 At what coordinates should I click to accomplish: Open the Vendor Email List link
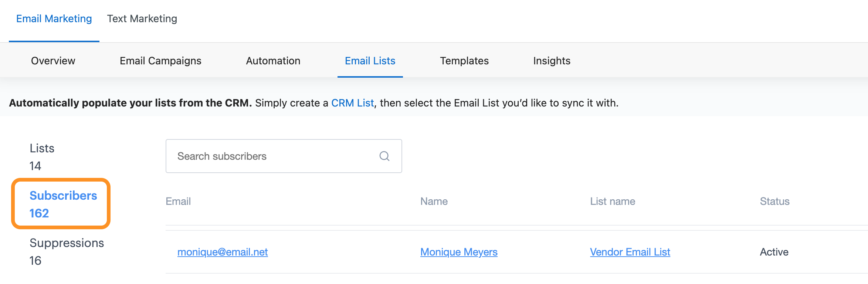click(x=630, y=252)
